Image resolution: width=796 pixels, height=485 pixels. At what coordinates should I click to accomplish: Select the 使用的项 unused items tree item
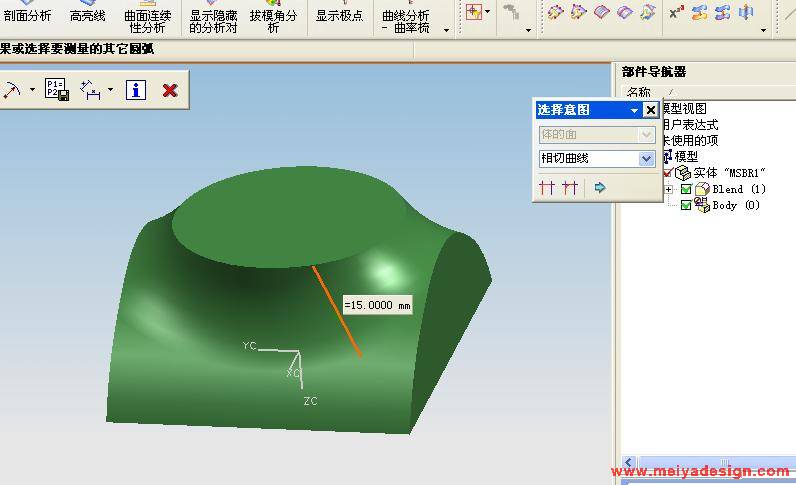[690, 140]
